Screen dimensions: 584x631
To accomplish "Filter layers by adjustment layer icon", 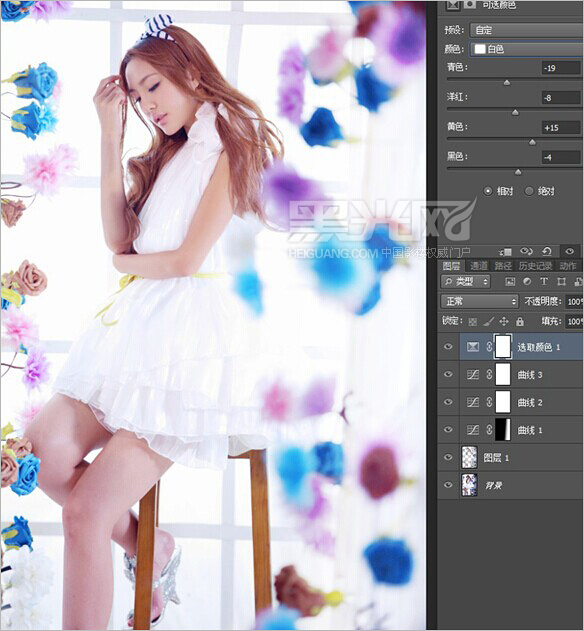I will pos(527,281).
